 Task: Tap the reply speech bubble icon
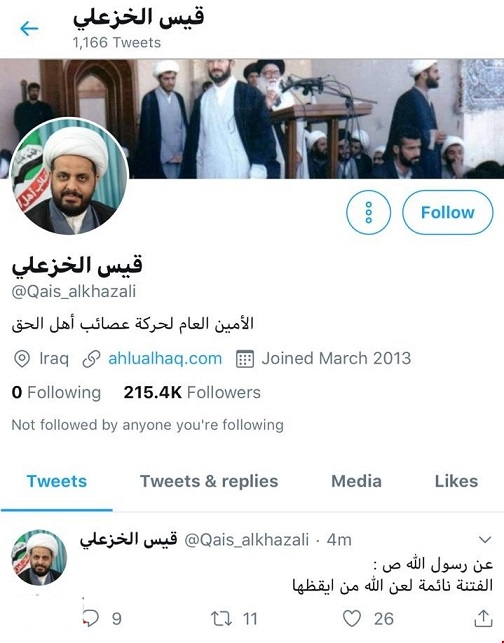[91, 618]
